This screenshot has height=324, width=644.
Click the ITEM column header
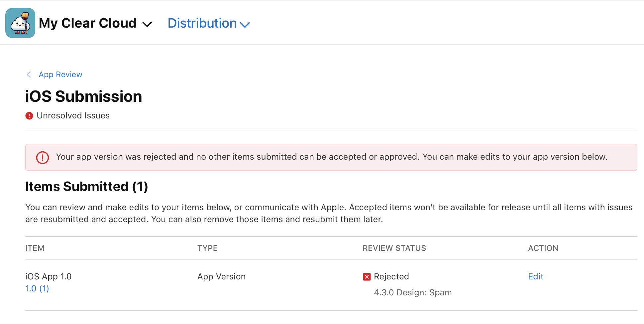click(35, 248)
